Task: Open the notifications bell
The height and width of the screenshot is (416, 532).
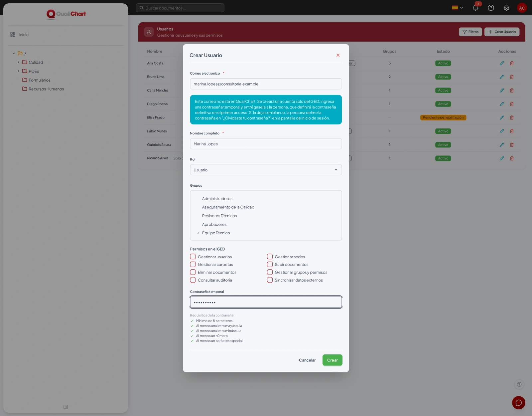Action: 475,8
